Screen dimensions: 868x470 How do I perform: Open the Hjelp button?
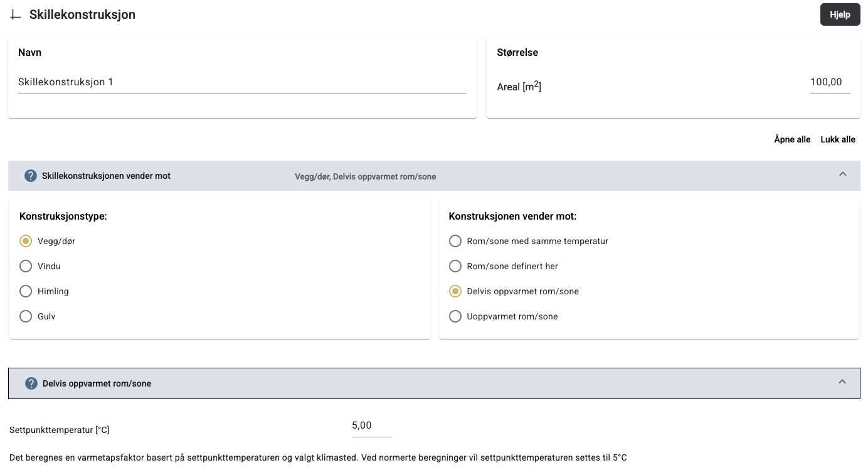[840, 14]
